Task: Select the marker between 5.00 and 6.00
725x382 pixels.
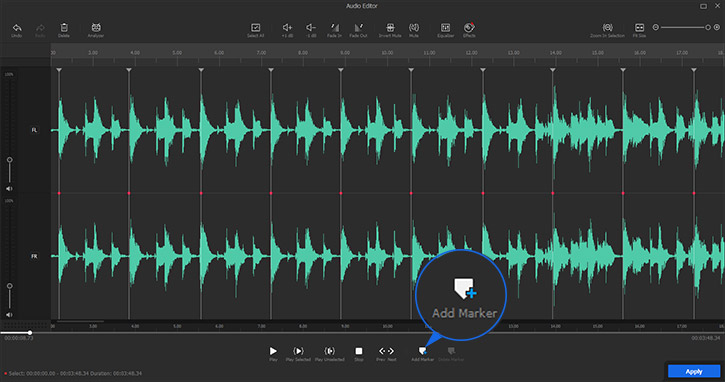Action: click(x=201, y=70)
